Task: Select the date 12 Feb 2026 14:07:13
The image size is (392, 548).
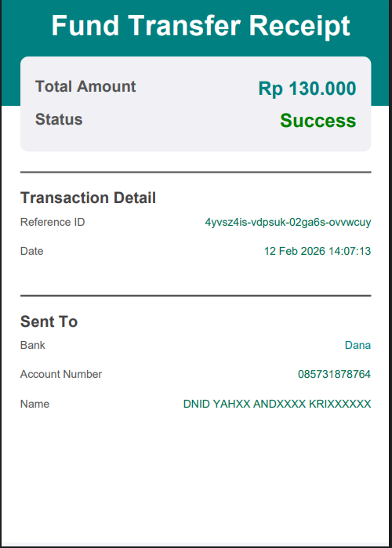Action: click(x=318, y=251)
